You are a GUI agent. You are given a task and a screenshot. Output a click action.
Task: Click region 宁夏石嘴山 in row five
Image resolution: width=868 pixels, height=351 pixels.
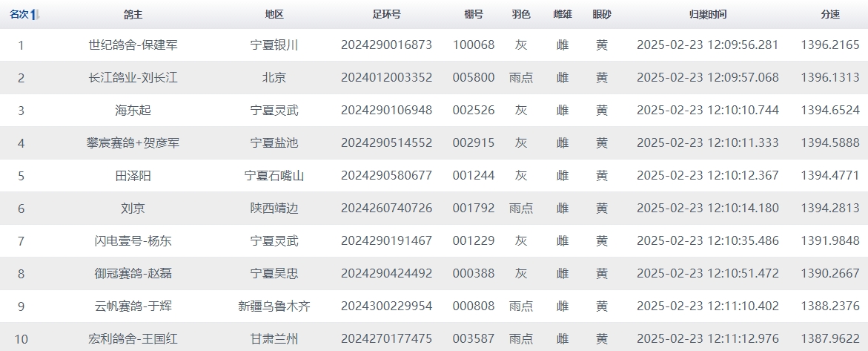point(274,176)
